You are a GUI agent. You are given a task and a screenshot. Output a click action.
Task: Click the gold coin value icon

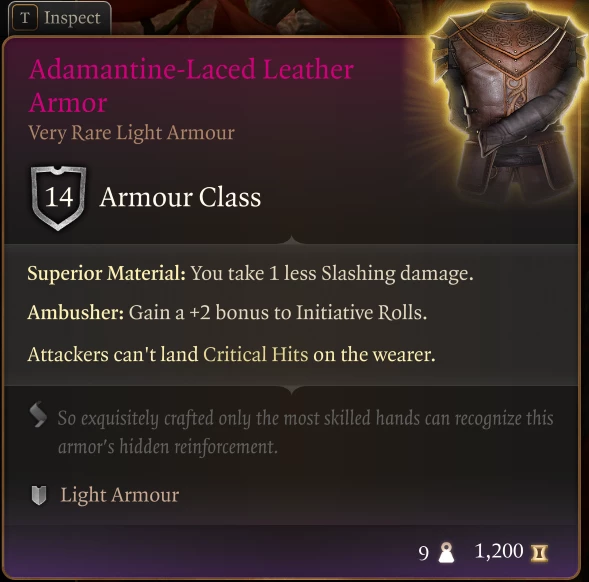pos(539,553)
